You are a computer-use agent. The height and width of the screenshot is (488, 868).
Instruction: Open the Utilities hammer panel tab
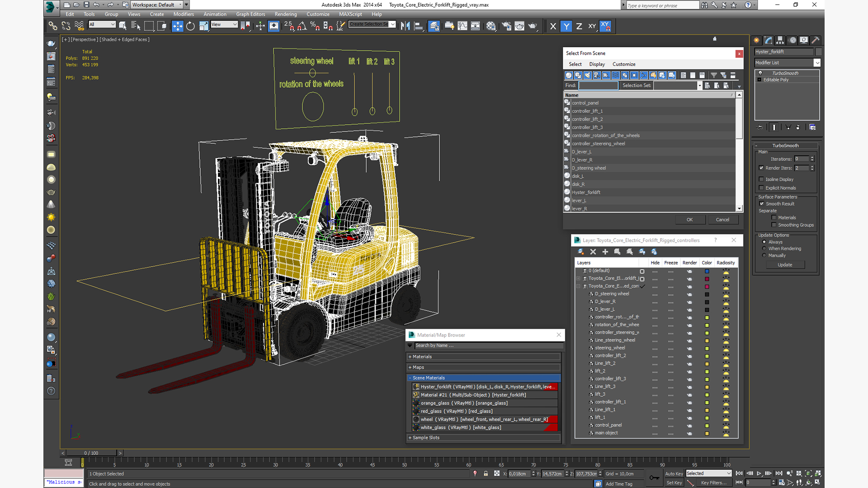point(816,40)
